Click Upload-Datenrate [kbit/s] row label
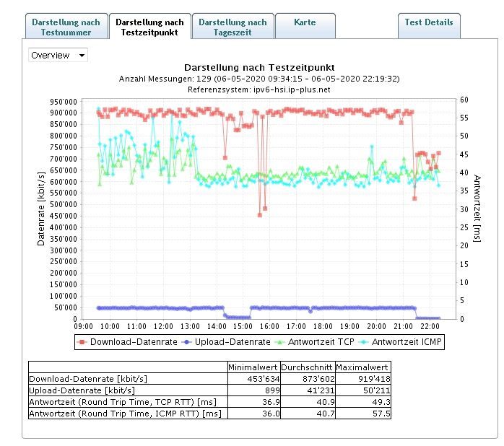504x446 pixels. pos(82,390)
